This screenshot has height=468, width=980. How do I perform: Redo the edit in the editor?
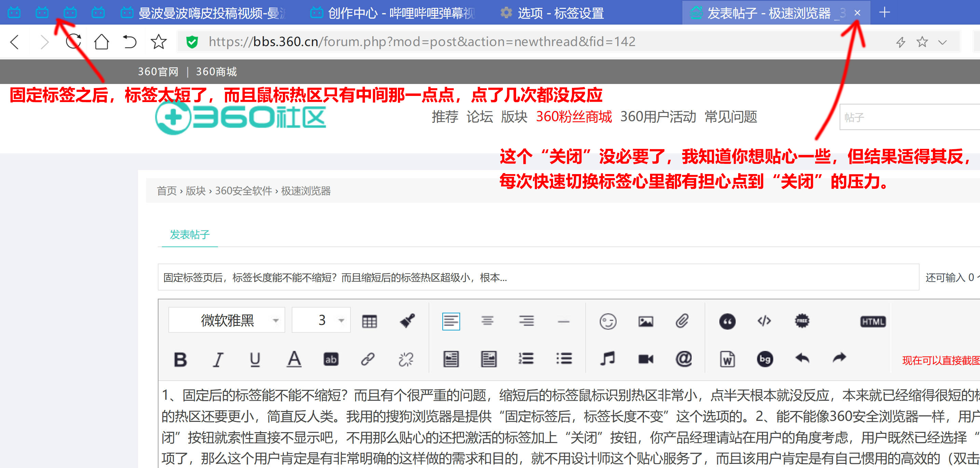tap(839, 357)
